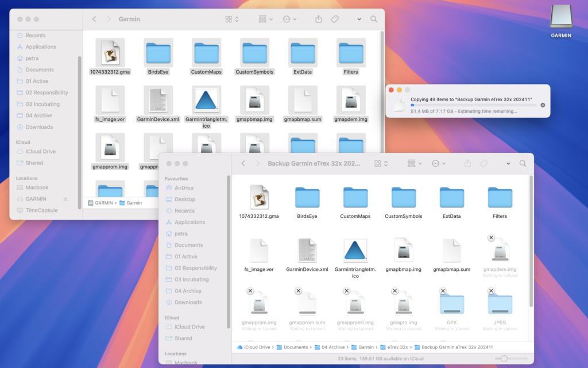588x368 pixels.
Task: Go back in the Garmin window
Action: 94,19
